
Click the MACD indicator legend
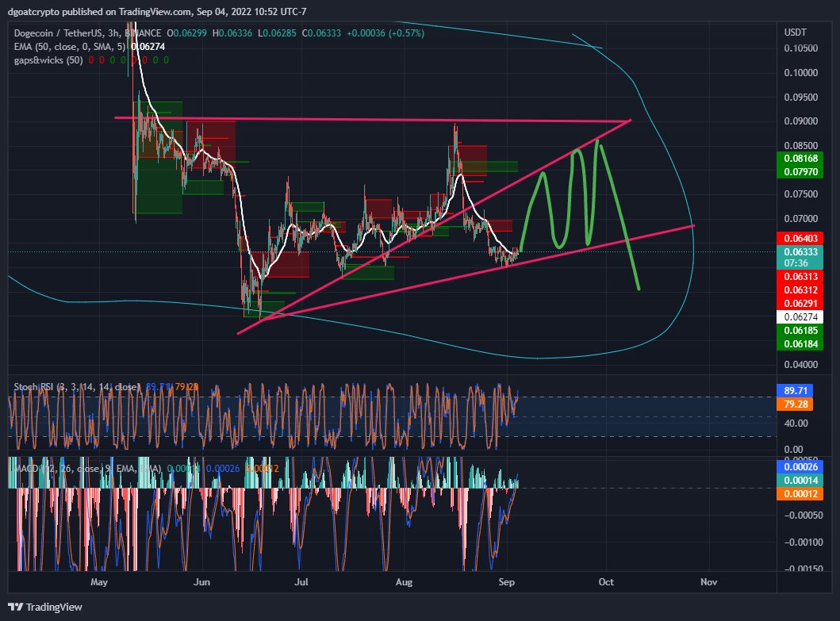pyautogui.click(x=88, y=468)
